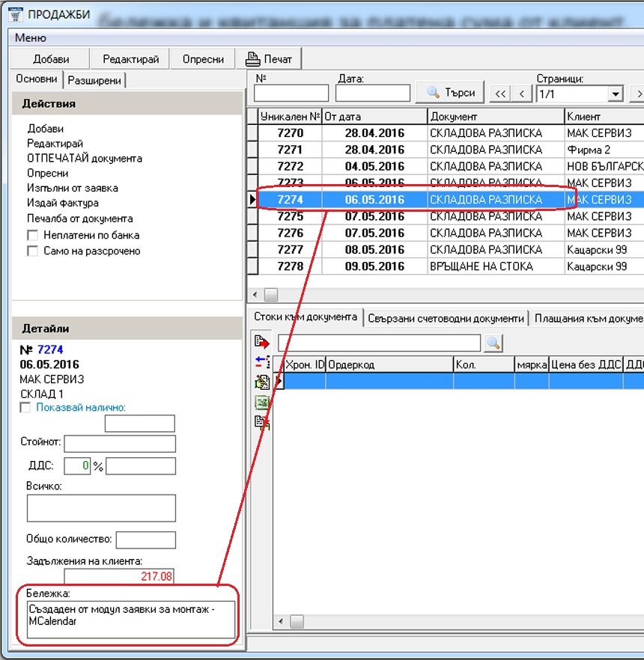The height and width of the screenshot is (660, 644).
Task: Open the Плащания към документа tab
Action: 588,318
